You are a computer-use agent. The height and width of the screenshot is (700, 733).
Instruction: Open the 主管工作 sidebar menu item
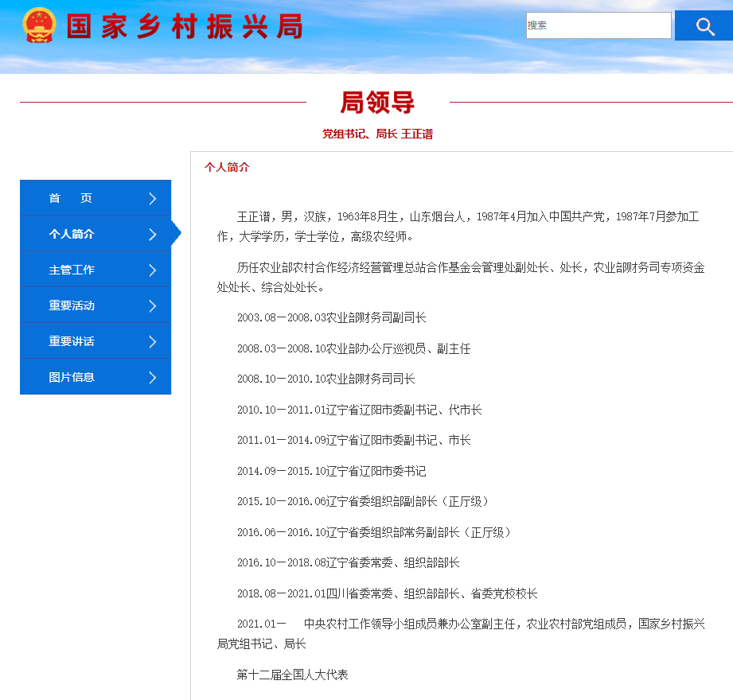click(96, 270)
